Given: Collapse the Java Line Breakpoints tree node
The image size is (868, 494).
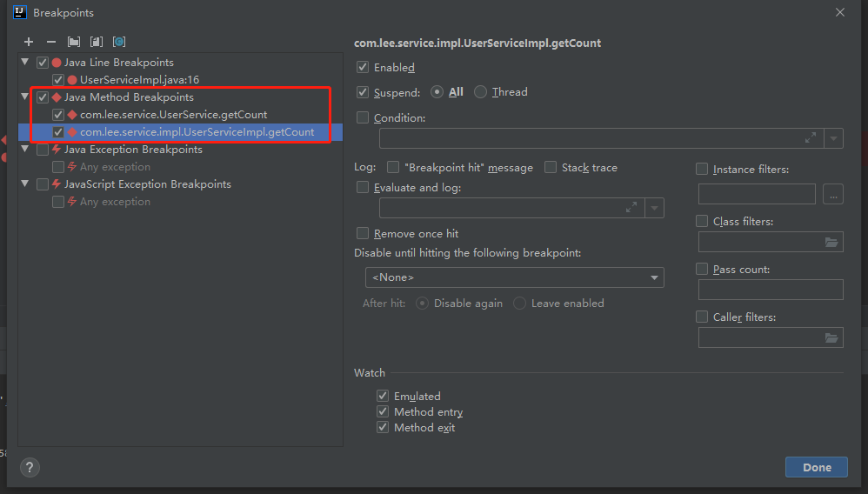Looking at the screenshot, I should (25, 63).
